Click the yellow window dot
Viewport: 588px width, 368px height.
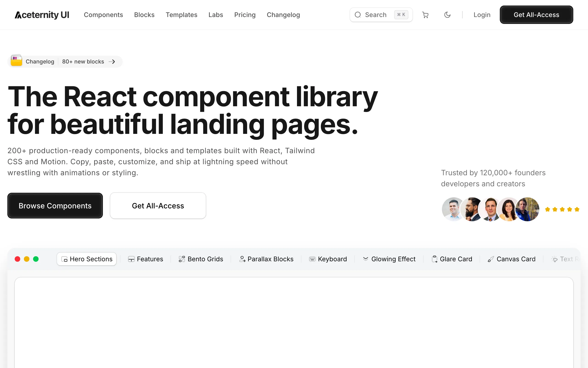tap(27, 259)
